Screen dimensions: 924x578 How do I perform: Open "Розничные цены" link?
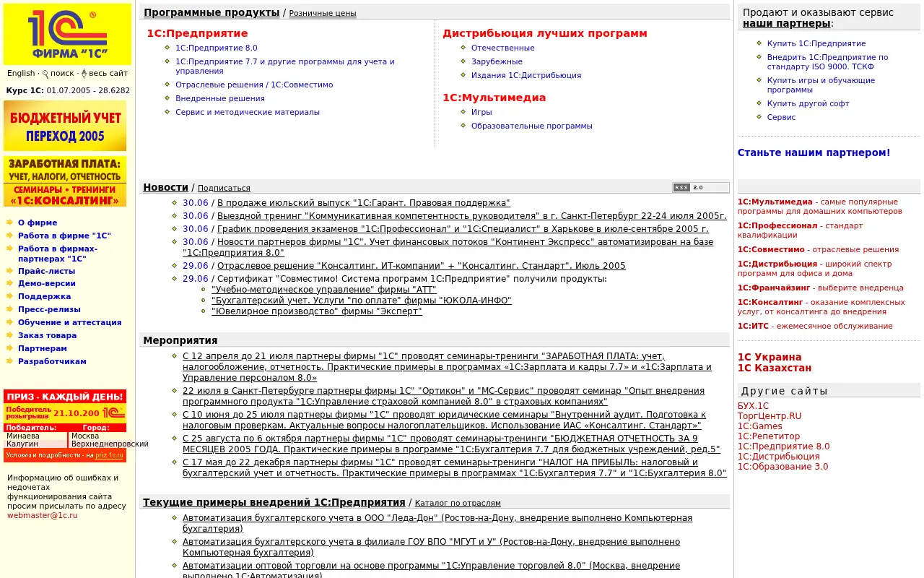click(323, 13)
